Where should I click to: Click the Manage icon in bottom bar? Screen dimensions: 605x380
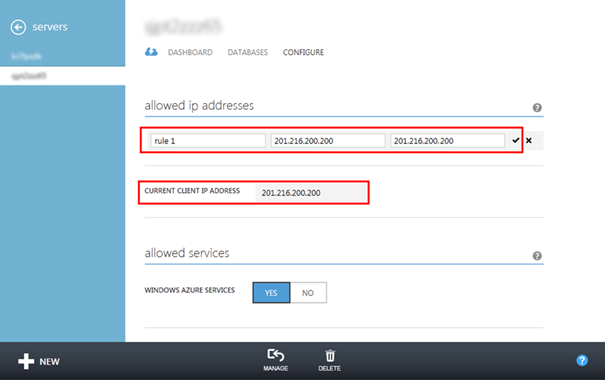point(275,360)
